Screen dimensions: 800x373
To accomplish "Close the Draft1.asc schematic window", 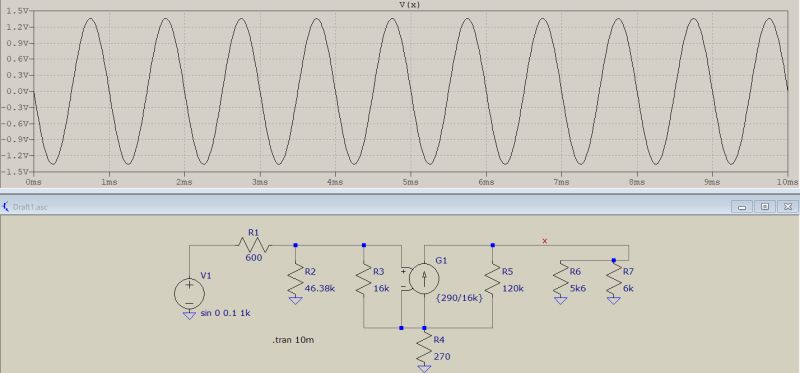I will [788, 207].
